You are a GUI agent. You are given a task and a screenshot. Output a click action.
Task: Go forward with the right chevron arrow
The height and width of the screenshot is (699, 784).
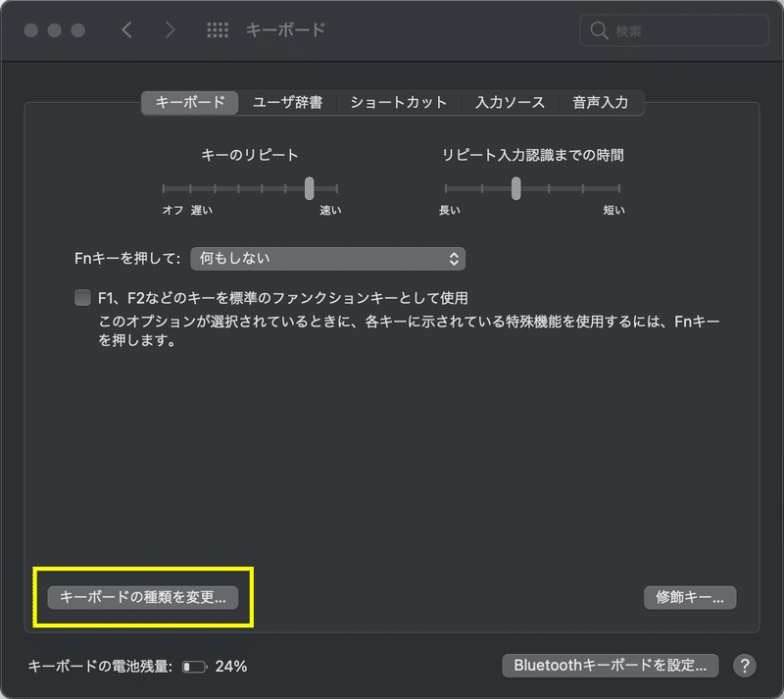tap(170, 30)
